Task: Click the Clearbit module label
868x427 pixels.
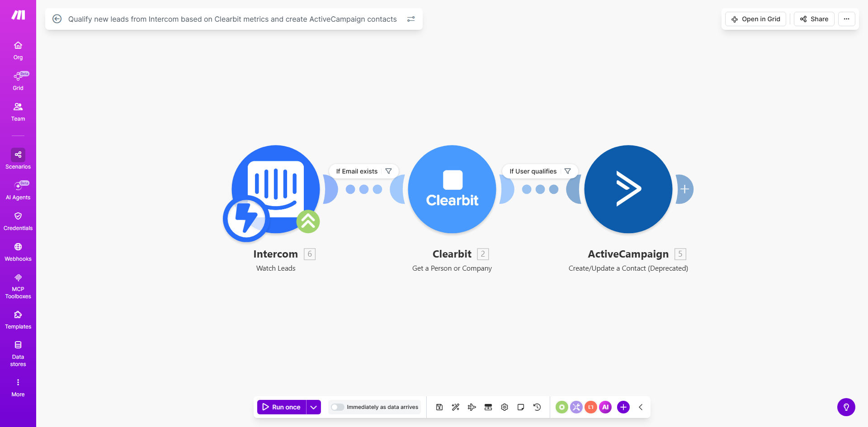Action: [452, 254]
